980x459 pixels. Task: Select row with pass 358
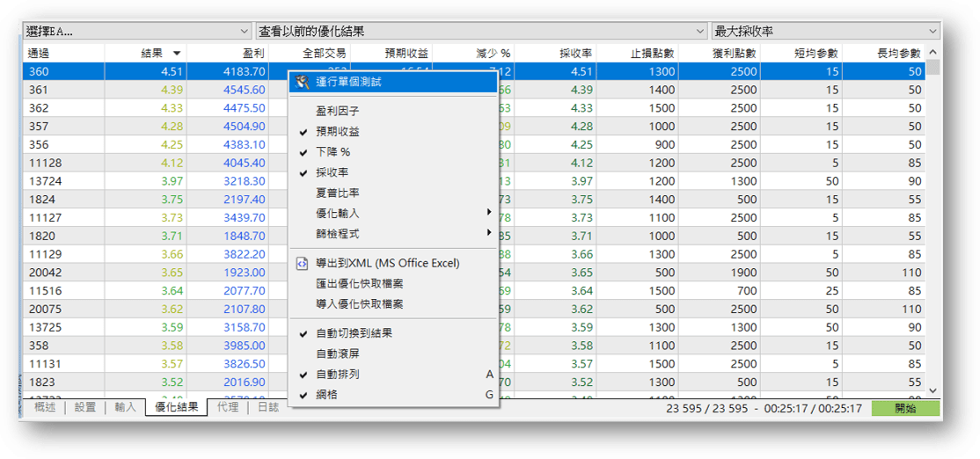(474, 346)
